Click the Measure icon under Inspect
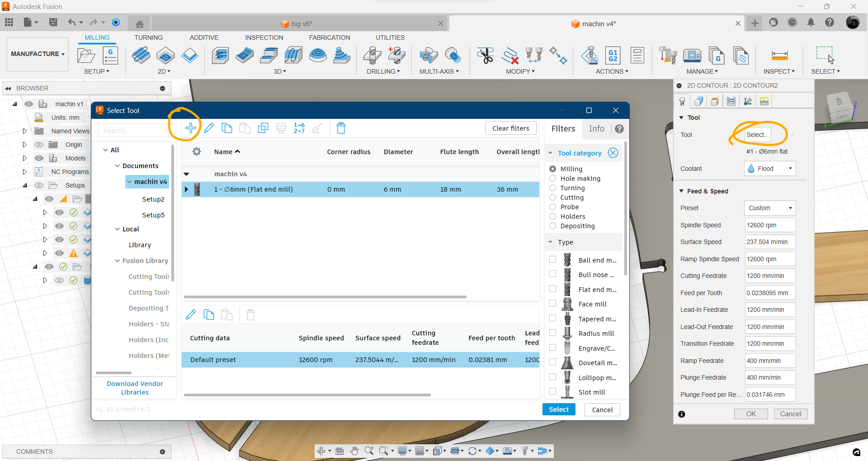This screenshot has width=868, height=461. click(779, 56)
